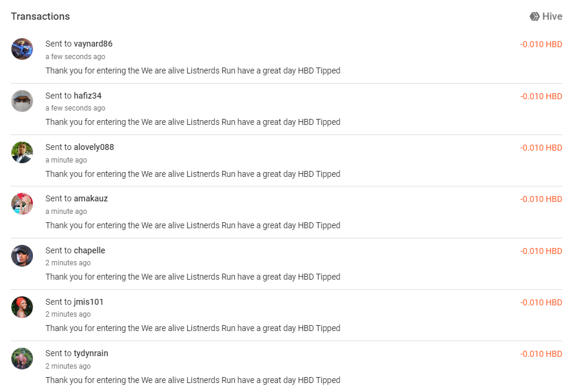Visit the hafiz34 username link
Viewport: 572px width, 392px height.
pyautogui.click(x=87, y=96)
